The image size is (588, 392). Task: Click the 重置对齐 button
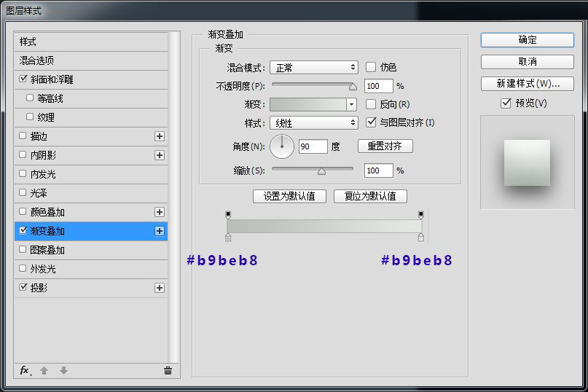[x=385, y=146]
